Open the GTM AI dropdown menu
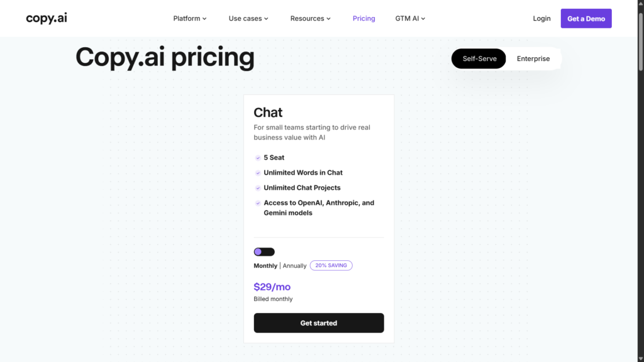 (x=410, y=18)
